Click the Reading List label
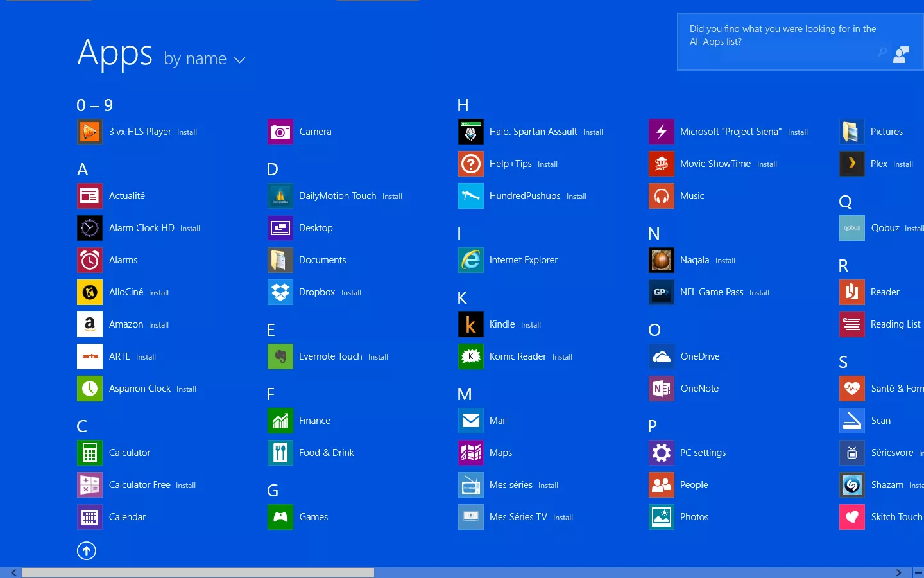Screen dimensions: 924x578 (895, 324)
